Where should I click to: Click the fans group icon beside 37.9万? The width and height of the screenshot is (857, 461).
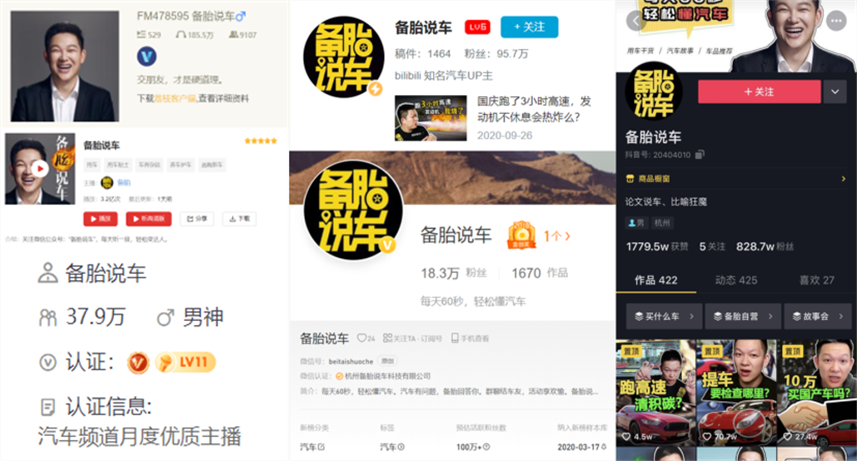tap(48, 318)
